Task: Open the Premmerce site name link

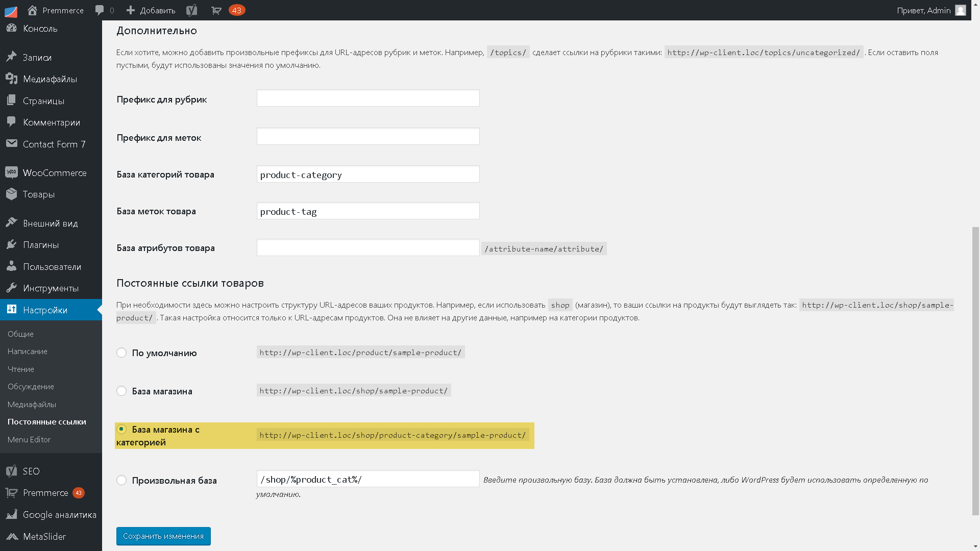Action: coord(63,10)
